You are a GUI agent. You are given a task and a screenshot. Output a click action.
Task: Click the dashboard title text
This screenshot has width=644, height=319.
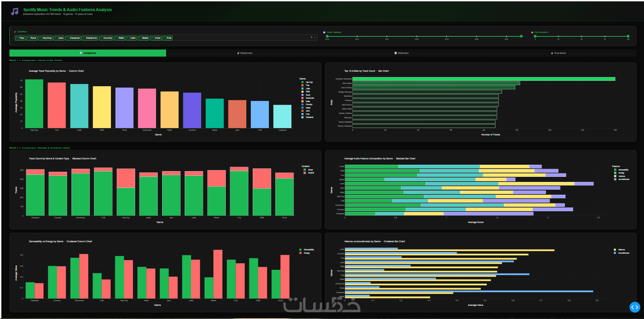(67, 10)
